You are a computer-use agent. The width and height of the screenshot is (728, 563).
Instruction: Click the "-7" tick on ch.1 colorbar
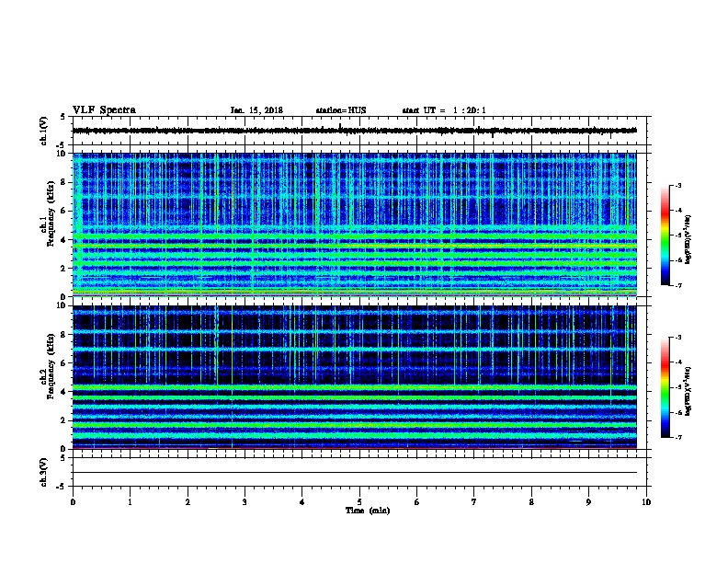(x=677, y=285)
